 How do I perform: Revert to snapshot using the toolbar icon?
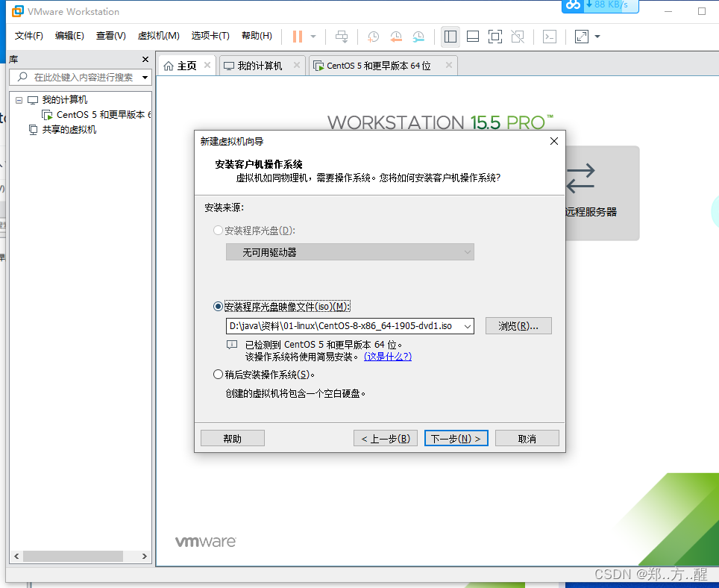point(396,37)
